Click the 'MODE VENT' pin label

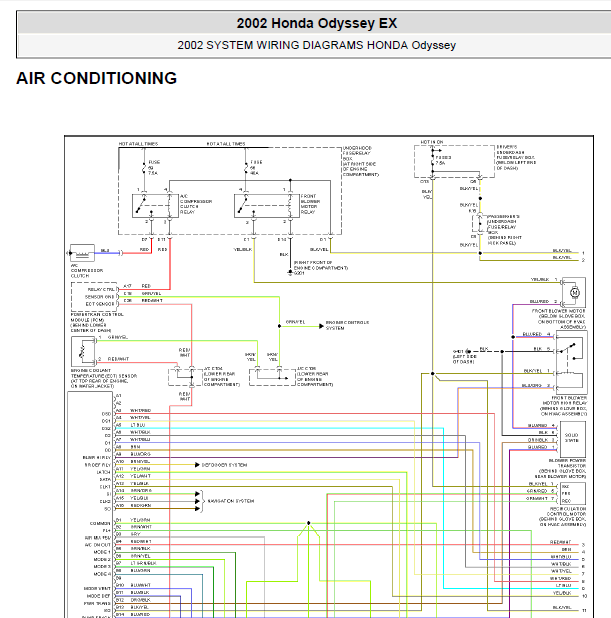99,588
